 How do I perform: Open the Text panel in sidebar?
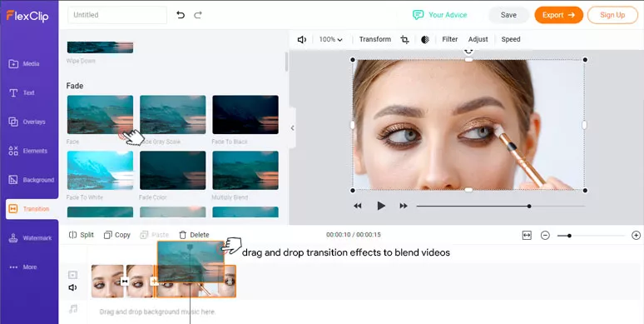22,93
